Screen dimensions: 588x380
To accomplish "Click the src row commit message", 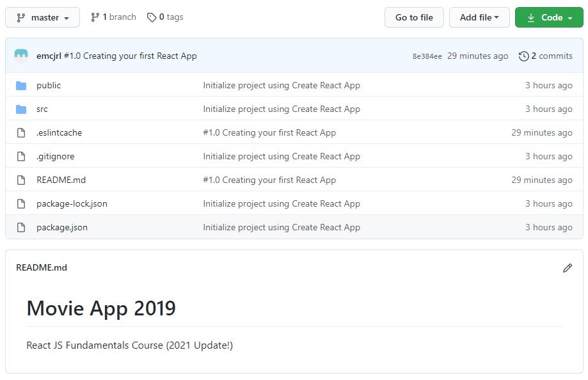I will 282,109.
